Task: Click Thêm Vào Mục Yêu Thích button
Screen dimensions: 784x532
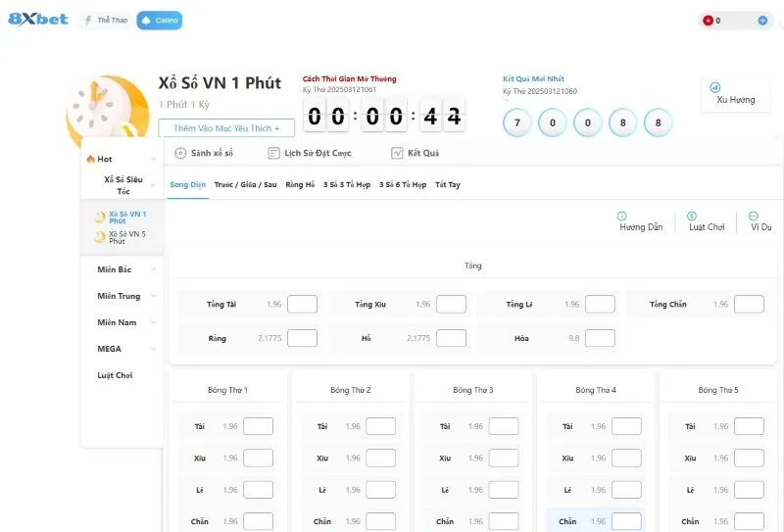Action: pos(226,128)
